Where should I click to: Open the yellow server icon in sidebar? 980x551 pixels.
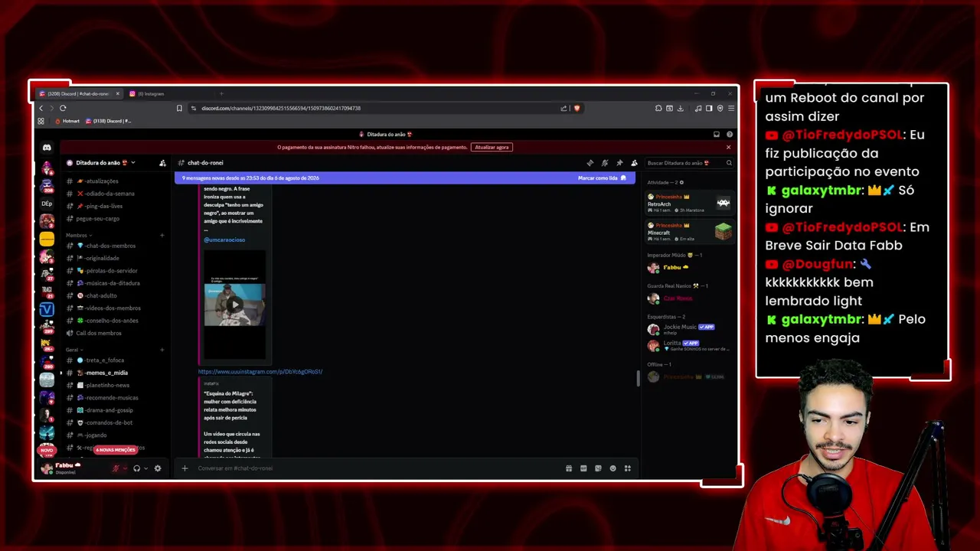47,240
